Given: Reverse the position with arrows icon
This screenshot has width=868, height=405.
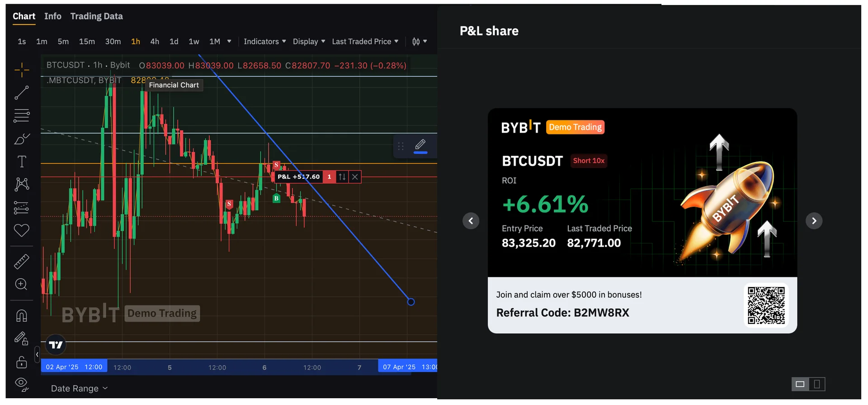Looking at the screenshot, I should (342, 177).
